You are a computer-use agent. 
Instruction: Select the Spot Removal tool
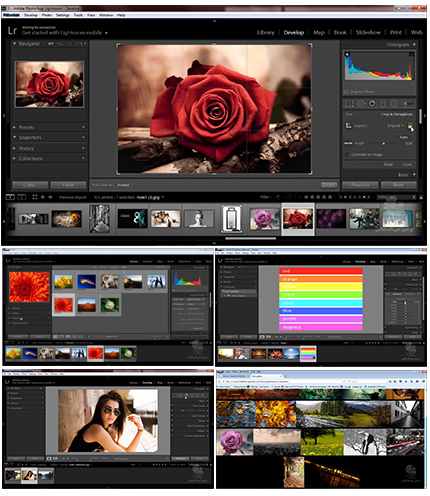tap(361, 104)
